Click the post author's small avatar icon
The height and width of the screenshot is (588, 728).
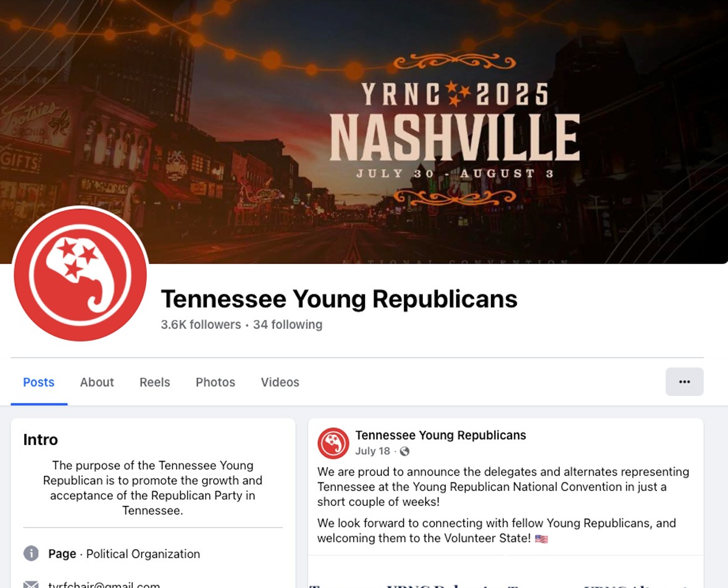[333, 443]
